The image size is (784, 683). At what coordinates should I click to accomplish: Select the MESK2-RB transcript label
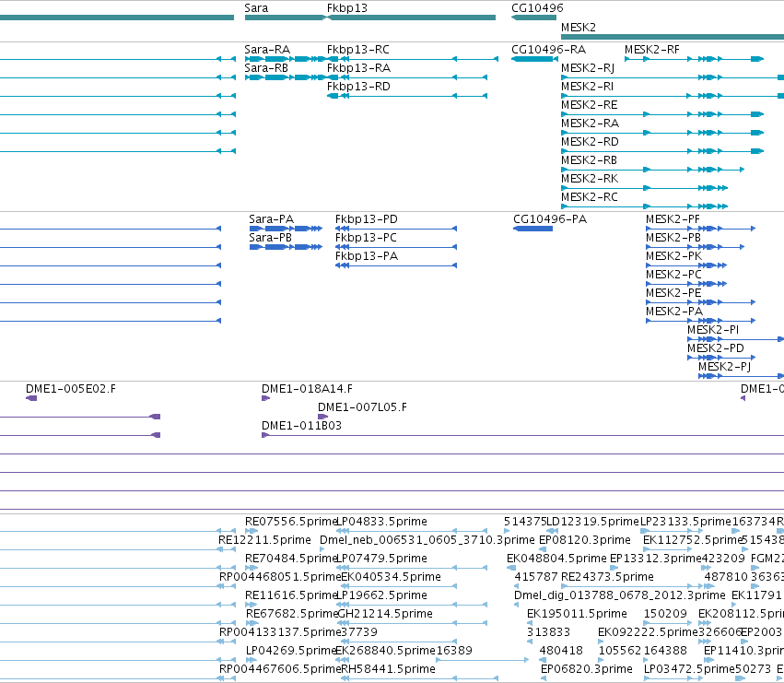click(x=589, y=160)
